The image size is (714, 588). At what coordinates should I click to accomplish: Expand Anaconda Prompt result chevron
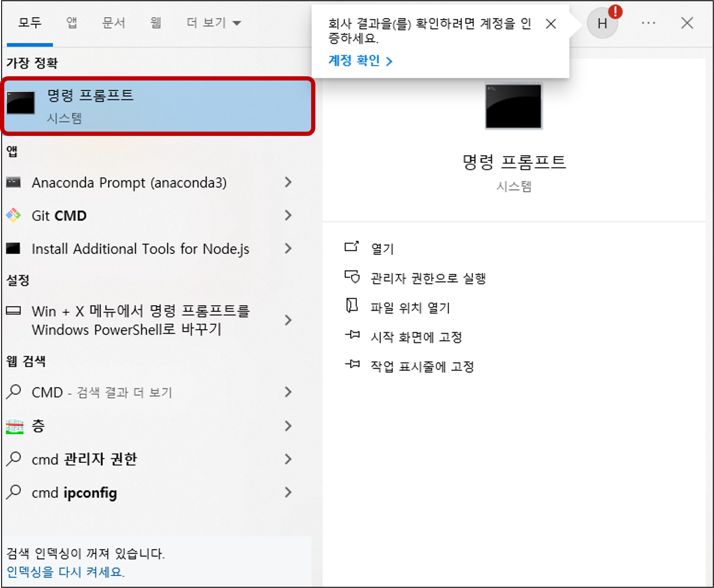[x=288, y=182]
